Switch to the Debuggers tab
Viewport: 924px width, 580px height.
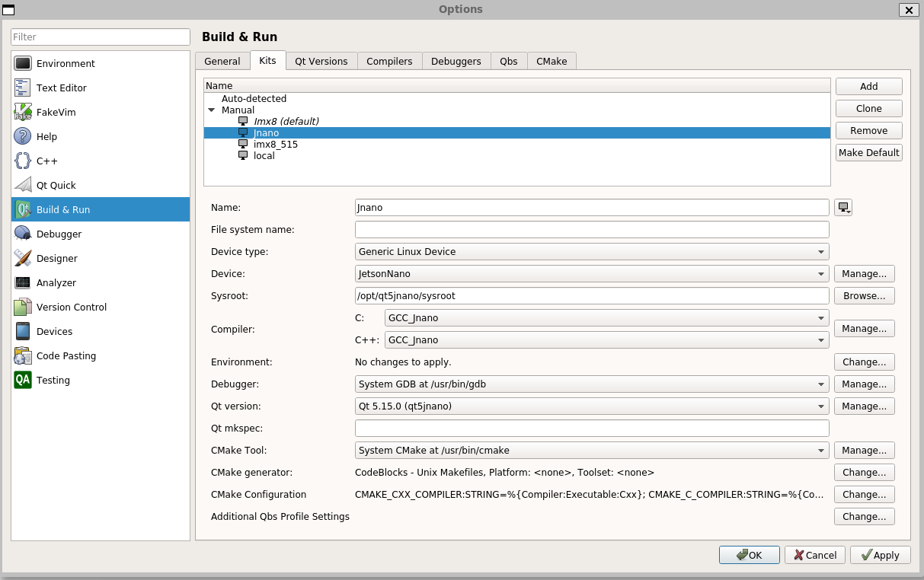click(456, 62)
